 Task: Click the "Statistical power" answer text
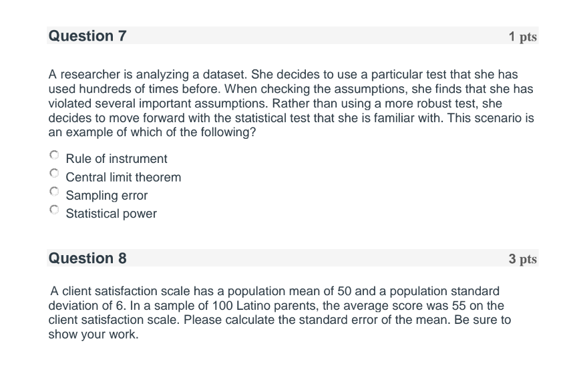tap(111, 214)
